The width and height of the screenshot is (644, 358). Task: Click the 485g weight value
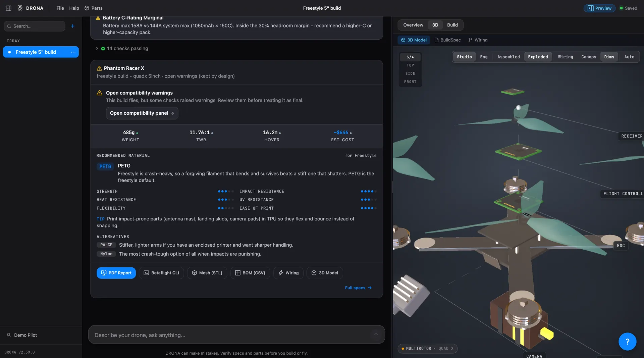(129, 133)
